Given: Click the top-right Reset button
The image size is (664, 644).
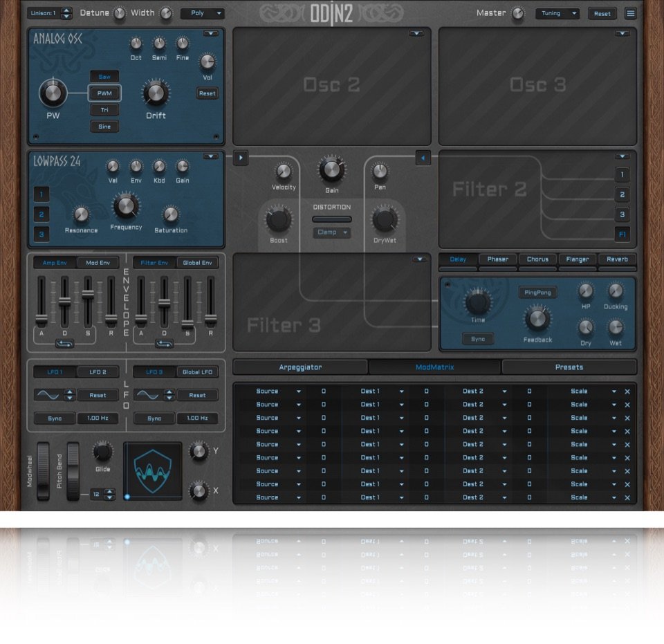Looking at the screenshot, I should coord(602,14).
